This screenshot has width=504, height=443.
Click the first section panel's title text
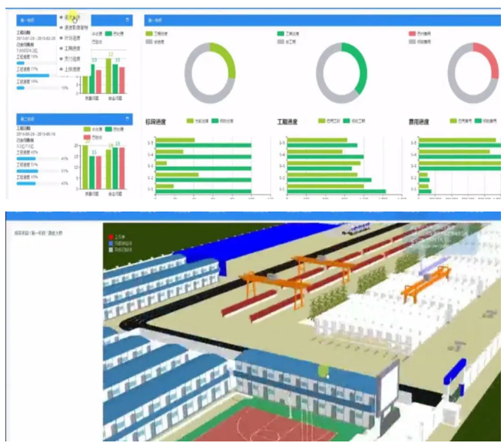pos(28,20)
